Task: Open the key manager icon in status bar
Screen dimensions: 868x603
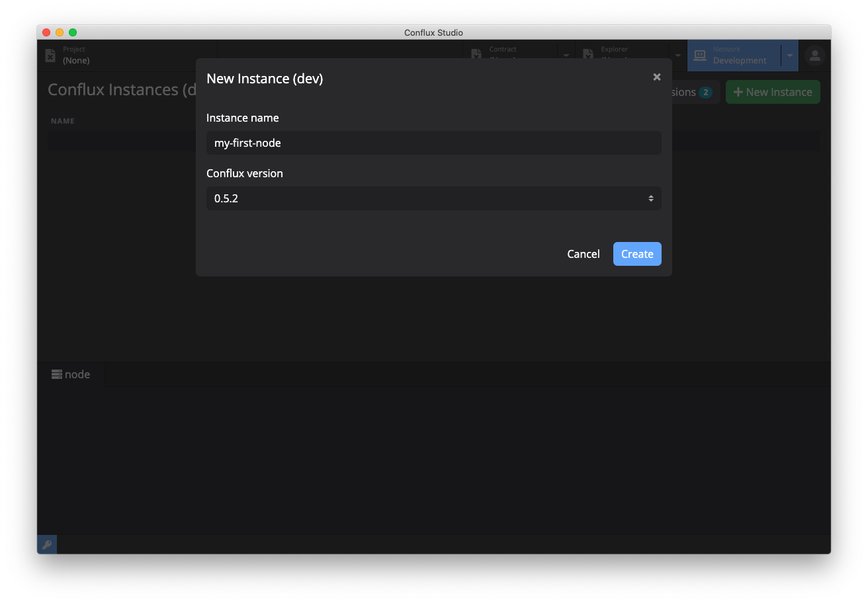Action: pos(47,545)
